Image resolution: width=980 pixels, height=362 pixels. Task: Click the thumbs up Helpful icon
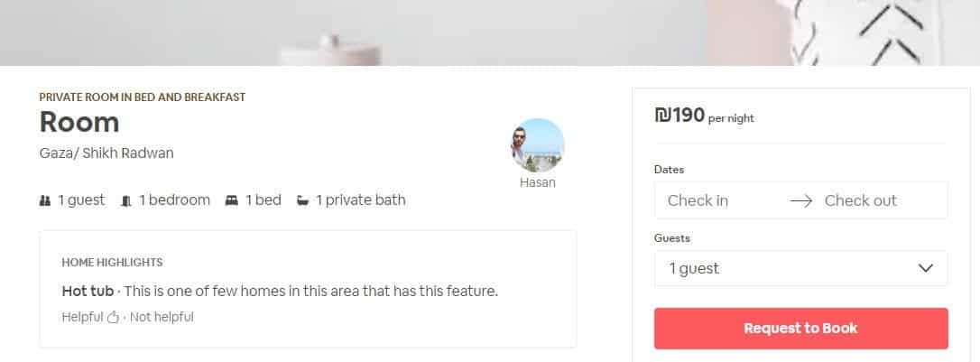click(x=113, y=317)
